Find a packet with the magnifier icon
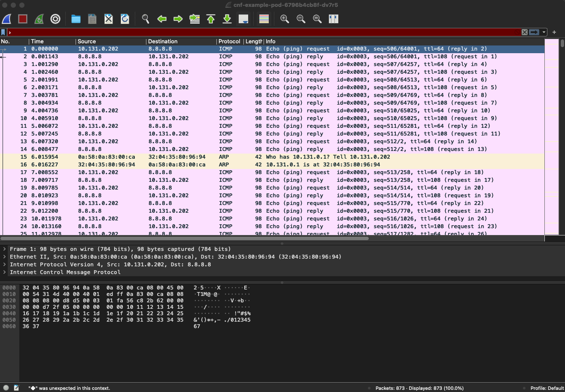This screenshot has width=565, height=392. [146, 19]
